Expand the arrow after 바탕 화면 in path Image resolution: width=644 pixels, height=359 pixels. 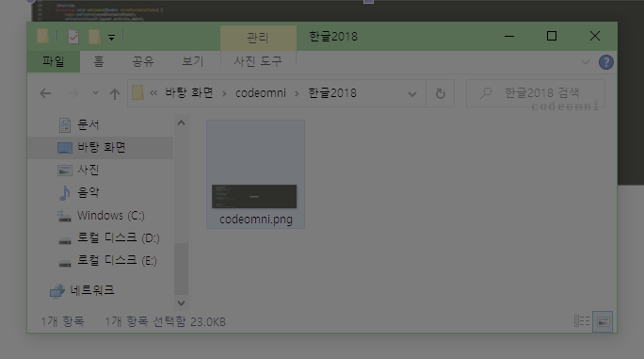(x=224, y=94)
